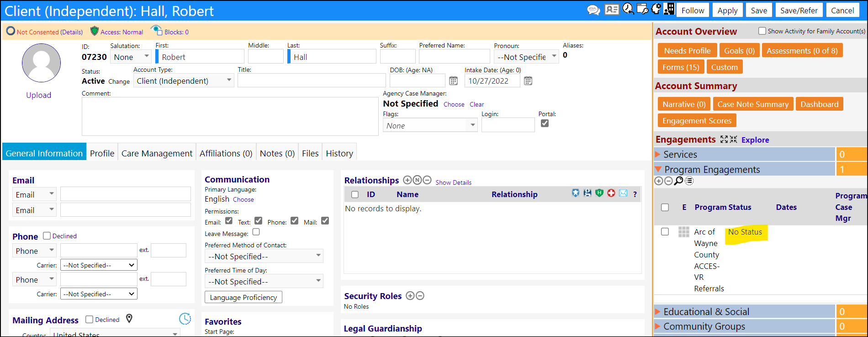Click the N icon beside Relationships
Viewport: 868px width, 337px height.
(417, 180)
